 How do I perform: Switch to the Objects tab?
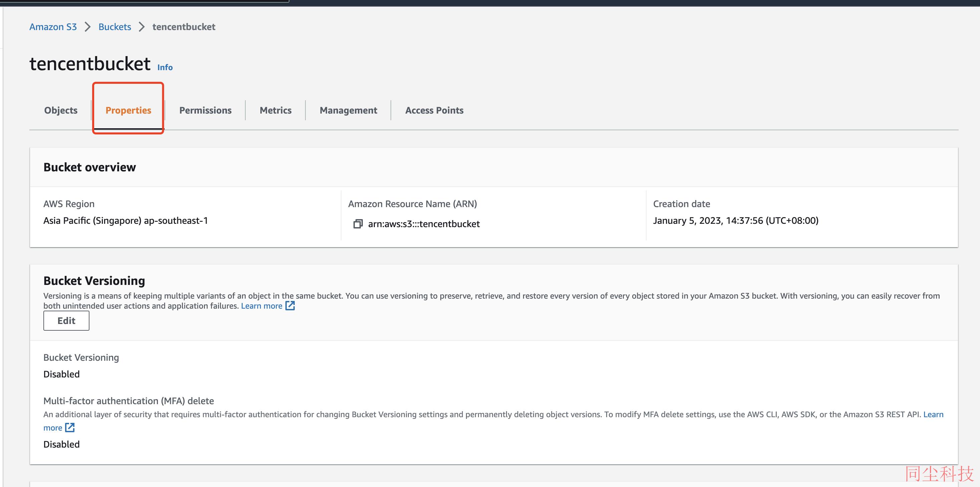point(61,111)
